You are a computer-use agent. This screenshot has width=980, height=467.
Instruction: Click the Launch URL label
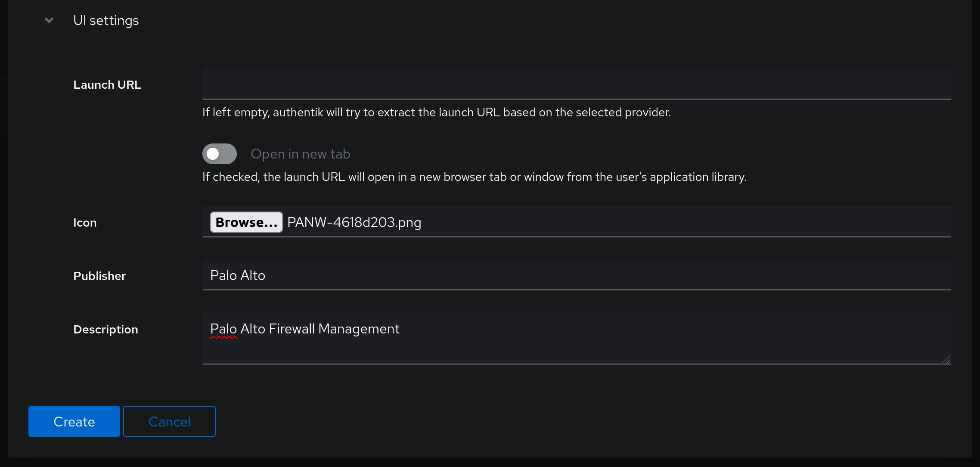107,85
